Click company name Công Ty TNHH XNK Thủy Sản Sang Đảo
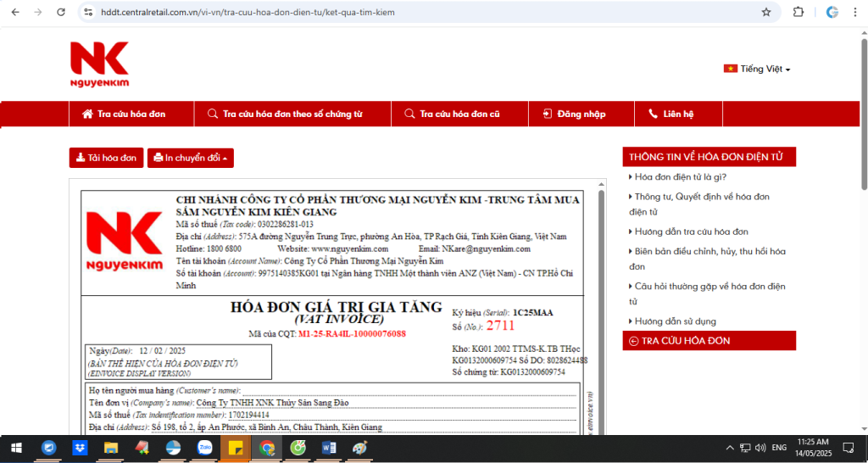The height and width of the screenshot is (463, 868). (273, 403)
